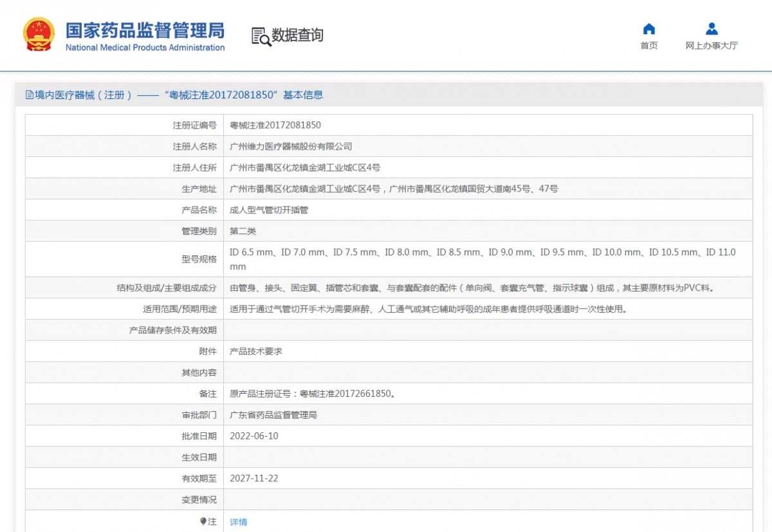The height and width of the screenshot is (532, 772).
Task: Open the 网上办事大厅 text link
Action: point(712,46)
